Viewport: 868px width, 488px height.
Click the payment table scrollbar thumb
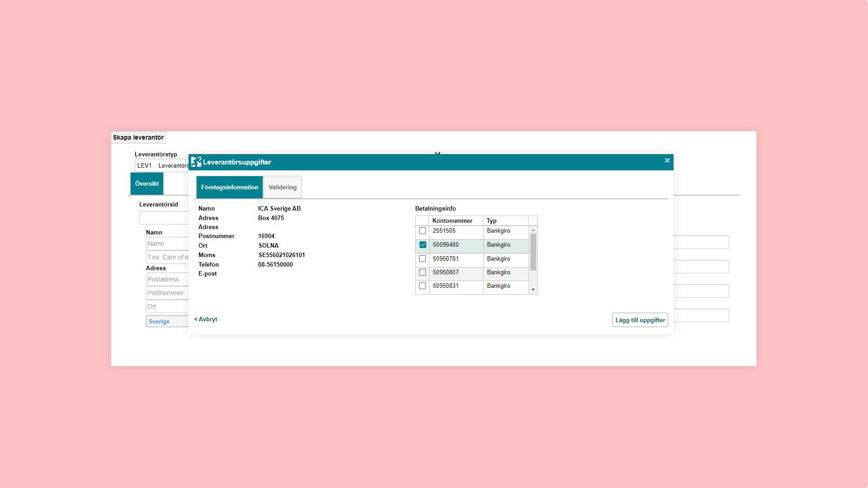pyautogui.click(x=533, y=252)
